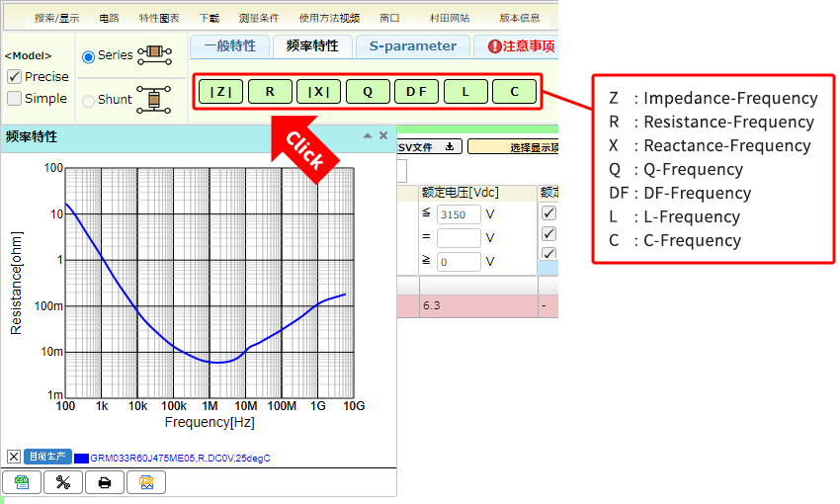Open the chart settings tools icon
This screenshot has height=504, width=840.
[63, 482]
